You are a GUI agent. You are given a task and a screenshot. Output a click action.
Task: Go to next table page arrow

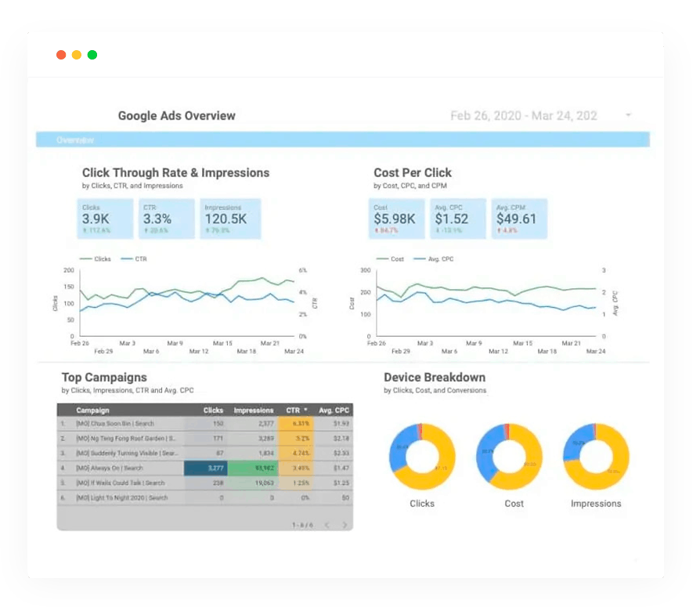[x=345, y=525]
